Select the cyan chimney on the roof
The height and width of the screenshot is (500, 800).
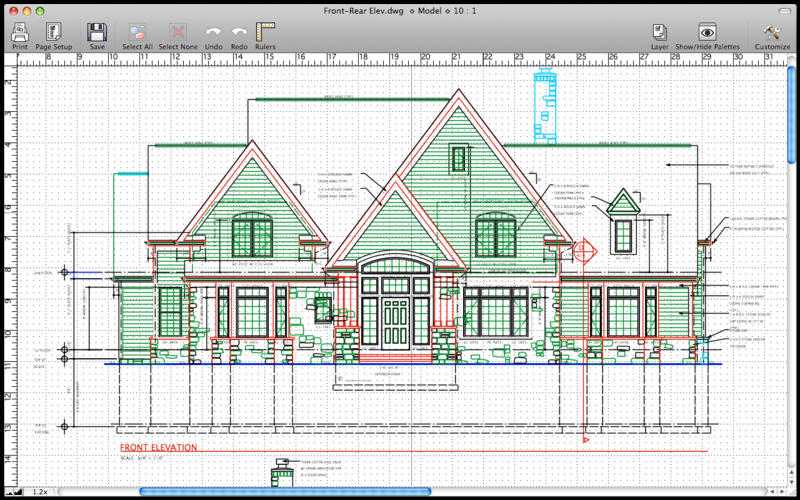pos(544,106)
